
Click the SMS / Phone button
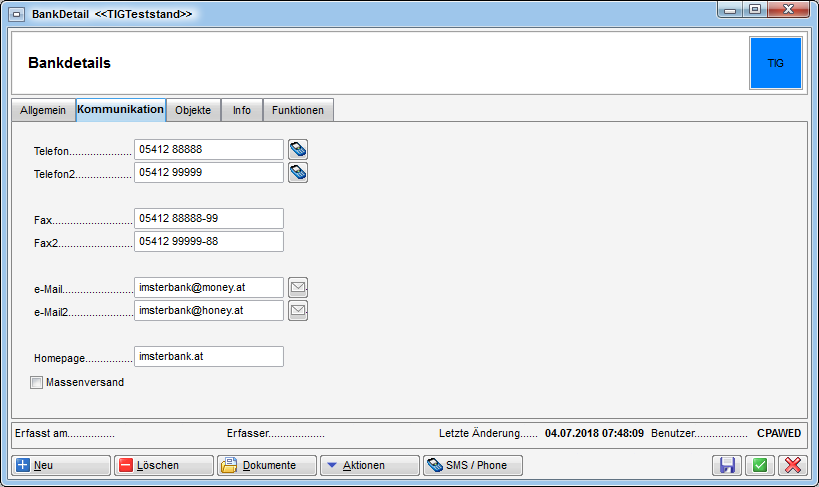[x=473, y=465]
